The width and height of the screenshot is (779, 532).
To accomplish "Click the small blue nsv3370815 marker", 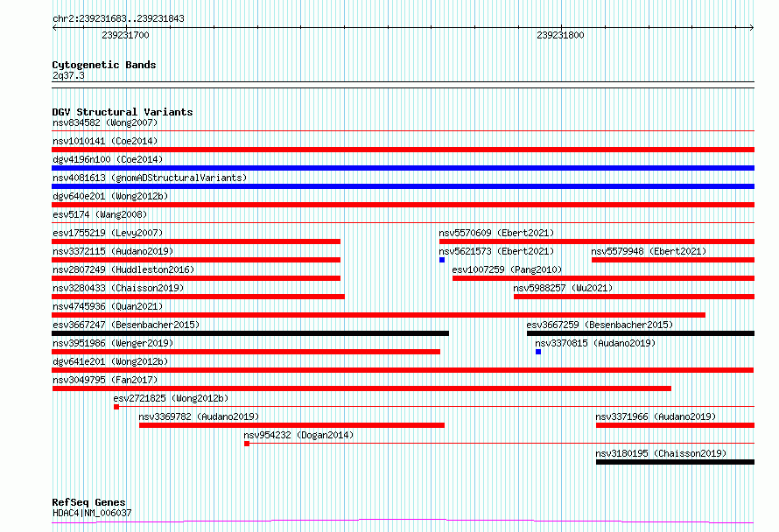I will click(538, 352).
